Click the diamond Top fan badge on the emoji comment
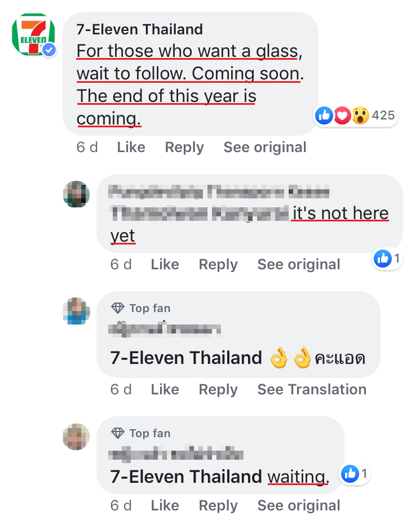420x529 pixels. click(117, 308)
